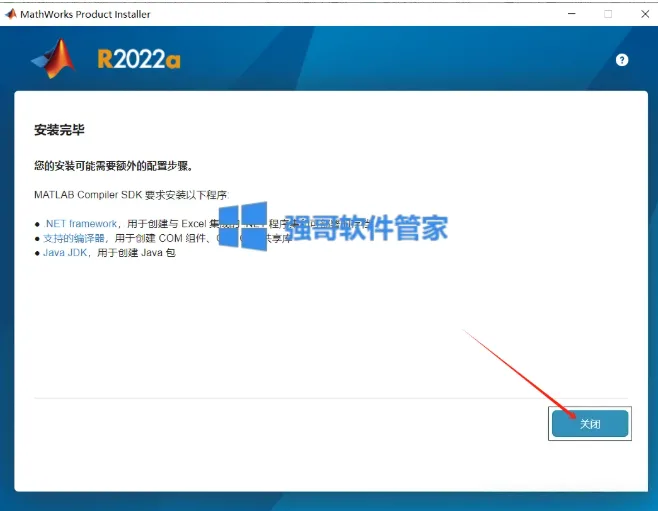Click the MathWorks icon in the title bar

[x=10, y=14]
